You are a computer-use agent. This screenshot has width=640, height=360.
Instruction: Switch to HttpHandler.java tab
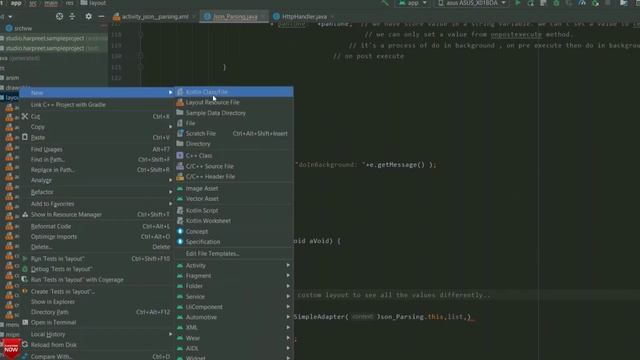[303, 17]
